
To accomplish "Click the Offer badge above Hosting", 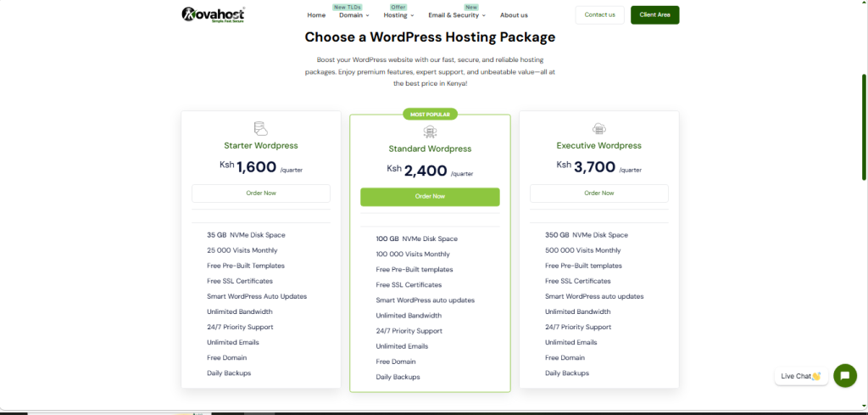I will pos(398,7).
